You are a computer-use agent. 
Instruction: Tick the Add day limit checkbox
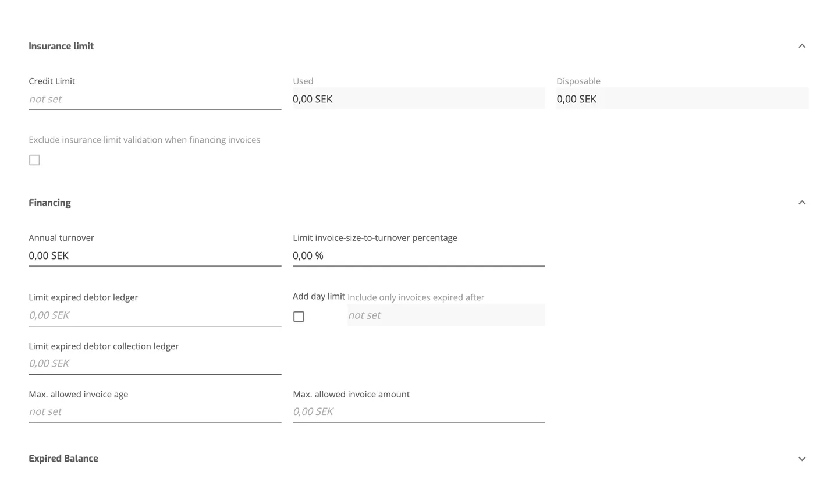tap(299, 317)
